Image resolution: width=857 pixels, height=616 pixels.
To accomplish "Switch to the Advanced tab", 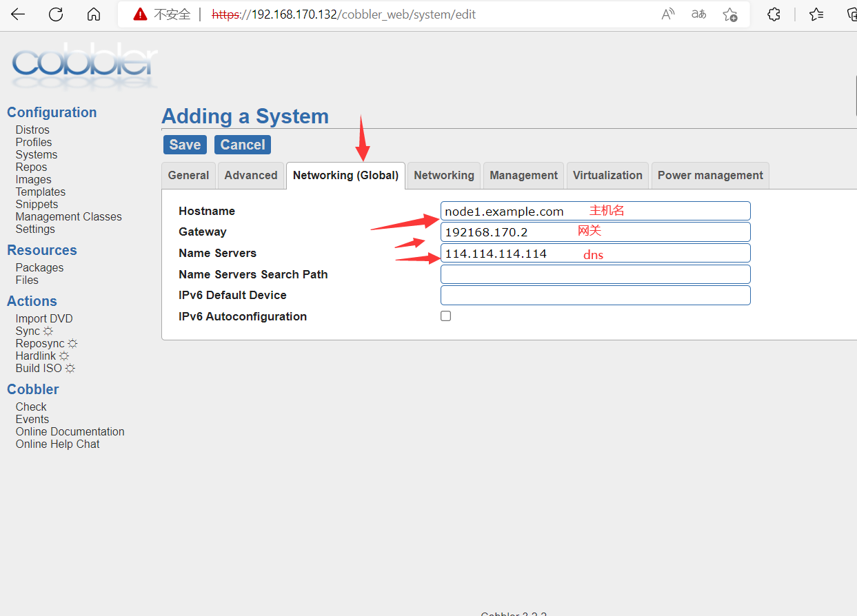I will [251, 175].
